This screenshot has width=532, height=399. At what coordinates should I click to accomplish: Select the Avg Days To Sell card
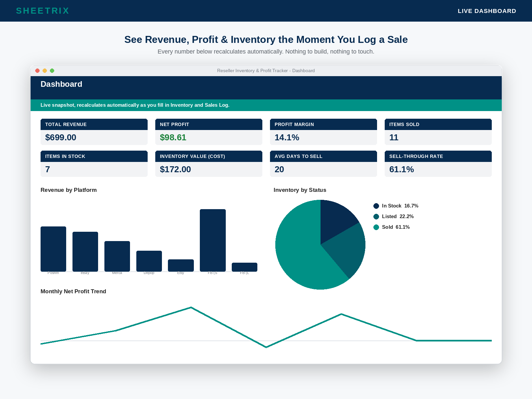click(x=324, y=164)
